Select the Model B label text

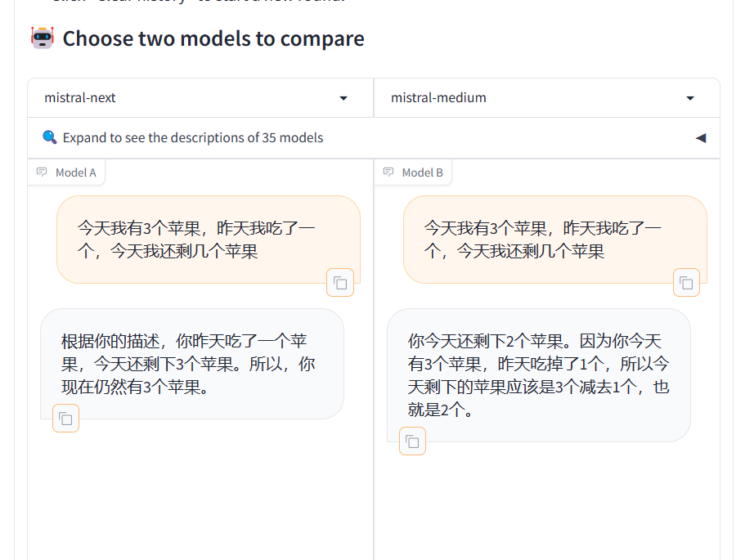pos(423,172)
